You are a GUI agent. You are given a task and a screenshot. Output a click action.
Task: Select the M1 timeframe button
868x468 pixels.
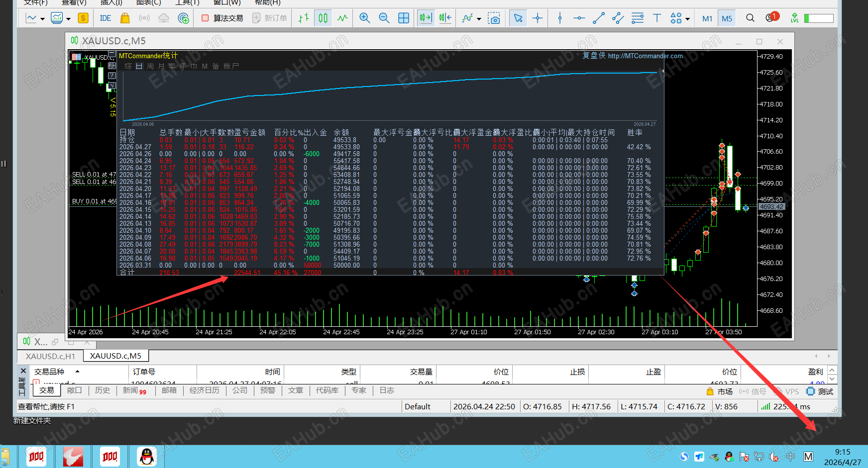(707, 18)
